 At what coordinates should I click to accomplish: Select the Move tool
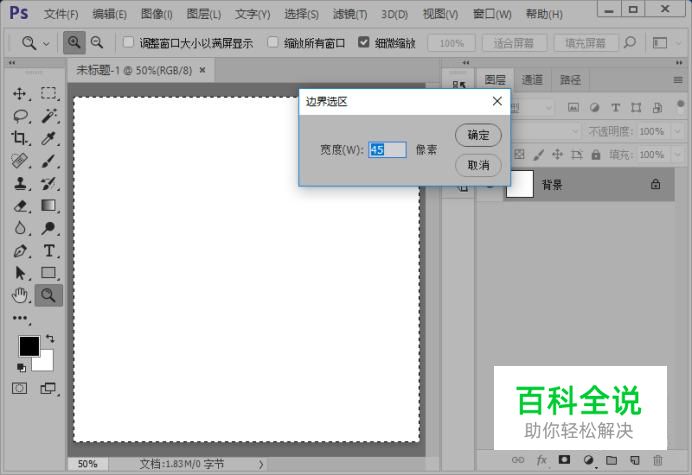[x=19, y=94]
